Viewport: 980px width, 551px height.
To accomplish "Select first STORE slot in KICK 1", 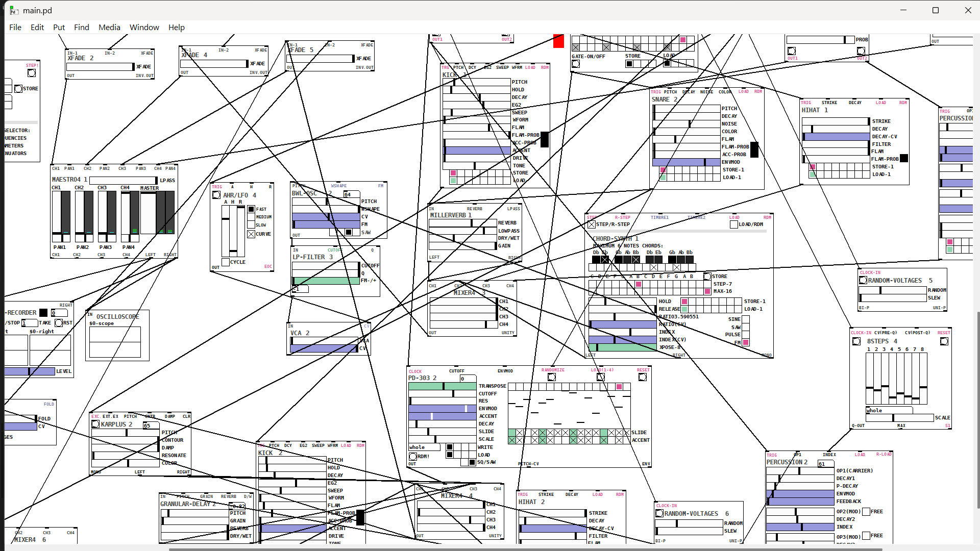I will click(x=453, y=173).
